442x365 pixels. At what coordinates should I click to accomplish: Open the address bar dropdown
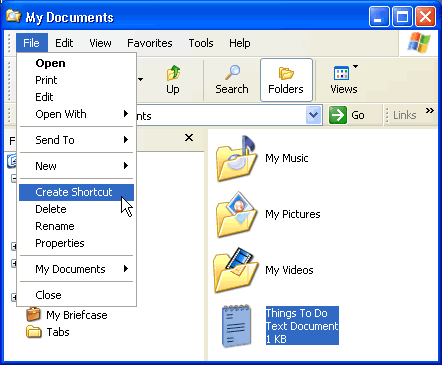click(313, 115)
